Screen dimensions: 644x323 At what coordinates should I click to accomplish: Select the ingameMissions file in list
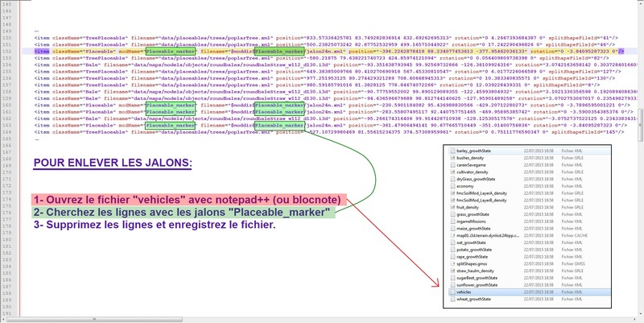pos(474,222)
